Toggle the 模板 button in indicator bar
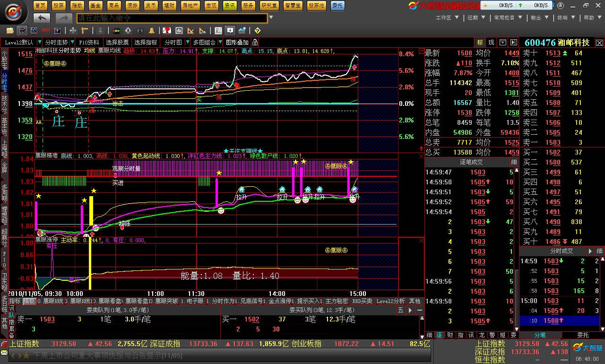The height and width of the screenshot is (364, 605). point(29,301)
